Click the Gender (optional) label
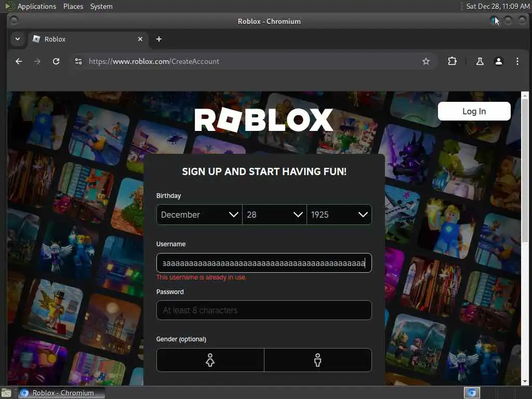 pos(181,339)
